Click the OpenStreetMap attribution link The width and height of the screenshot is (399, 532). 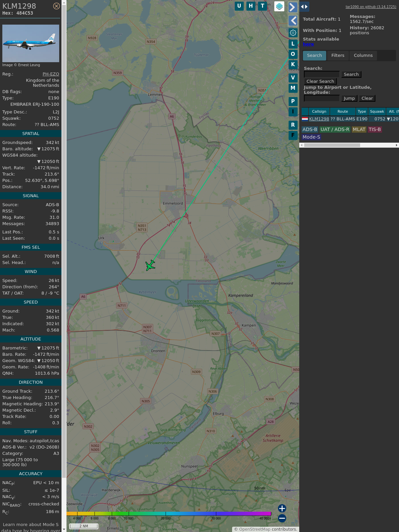tap(255, 529)
